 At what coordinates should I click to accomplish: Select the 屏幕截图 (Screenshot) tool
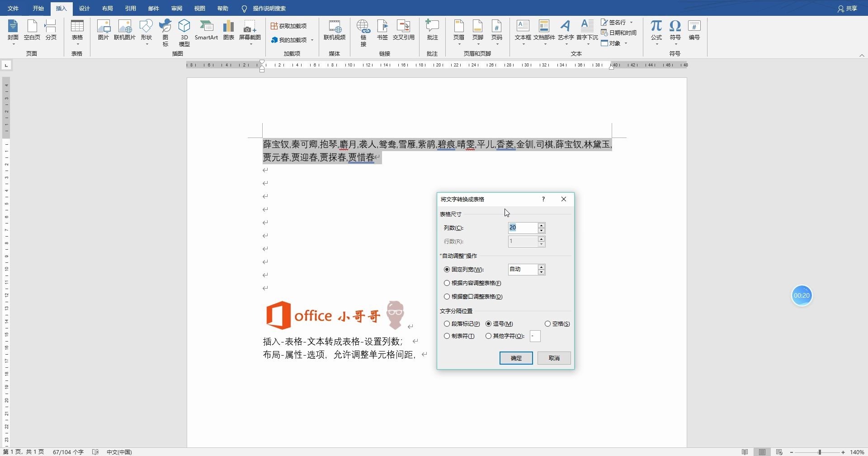point(249,32)
